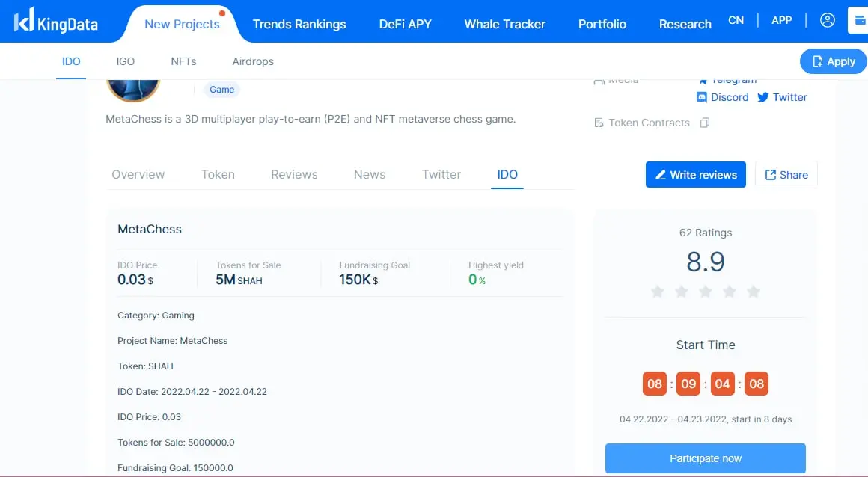
Task: Select the IGO tab
Action: (126, 61)
